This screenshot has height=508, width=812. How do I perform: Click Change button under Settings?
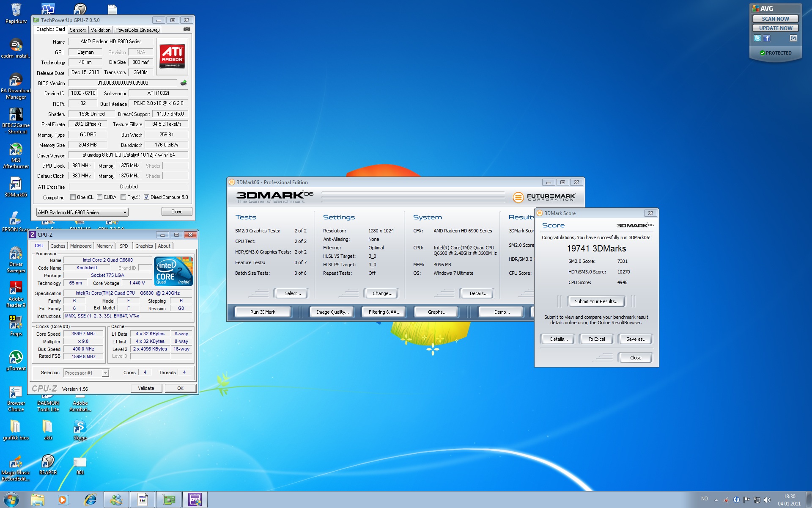(382, 293)
